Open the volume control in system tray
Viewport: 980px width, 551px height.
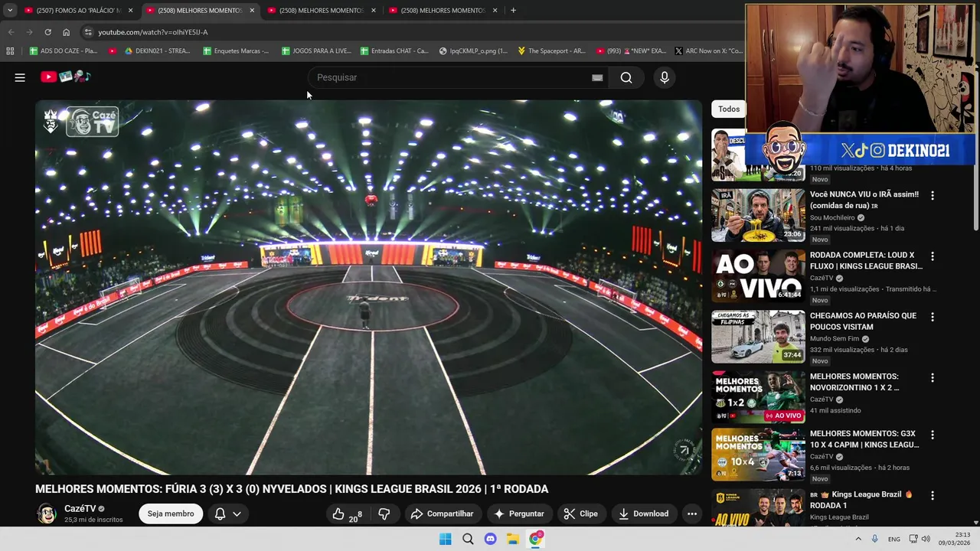[x=926, y=539]
